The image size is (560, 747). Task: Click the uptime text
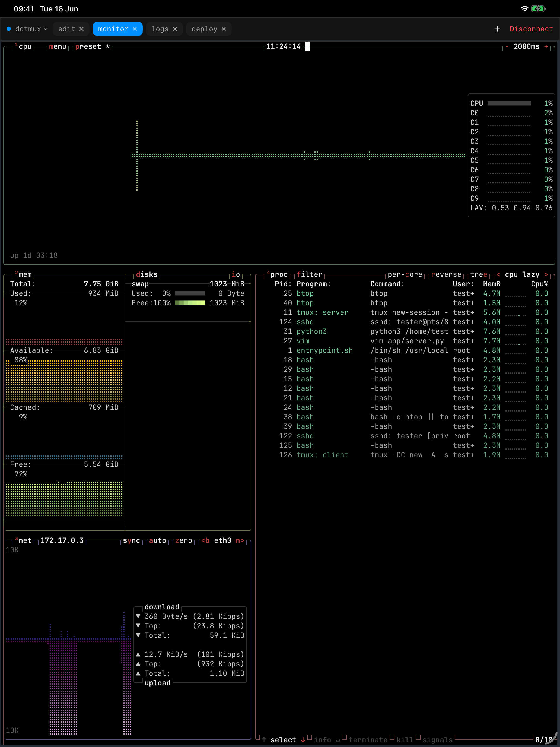click(x=34, y=256)
